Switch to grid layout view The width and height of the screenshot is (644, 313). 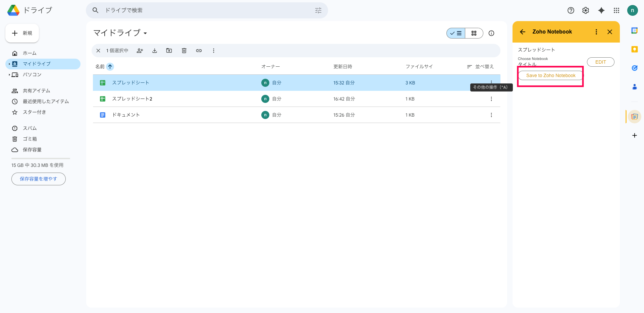click(474, 33)
